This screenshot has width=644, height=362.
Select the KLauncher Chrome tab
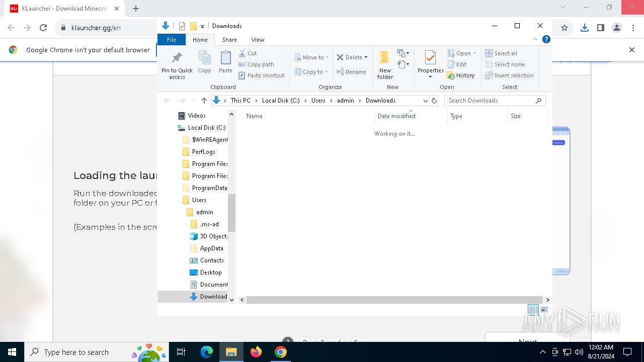tap(64, 9)
